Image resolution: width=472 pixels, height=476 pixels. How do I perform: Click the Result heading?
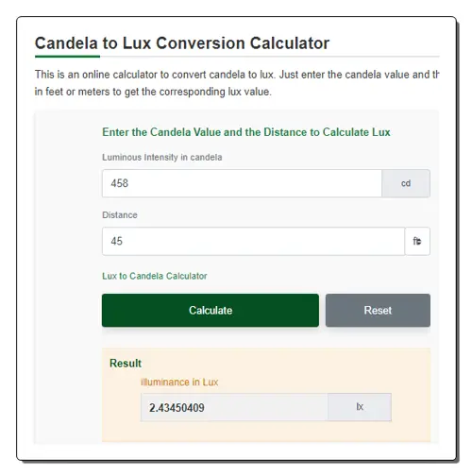pos(126,363)
